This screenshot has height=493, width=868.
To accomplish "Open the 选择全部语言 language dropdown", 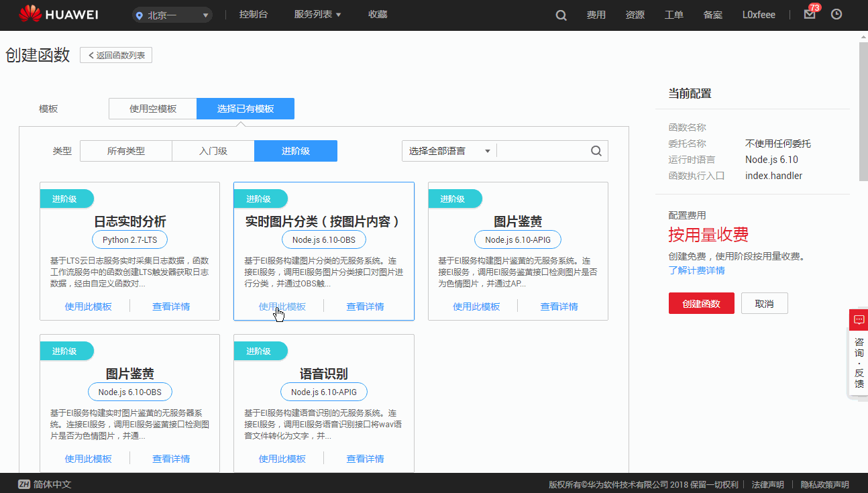I will 448,150.
